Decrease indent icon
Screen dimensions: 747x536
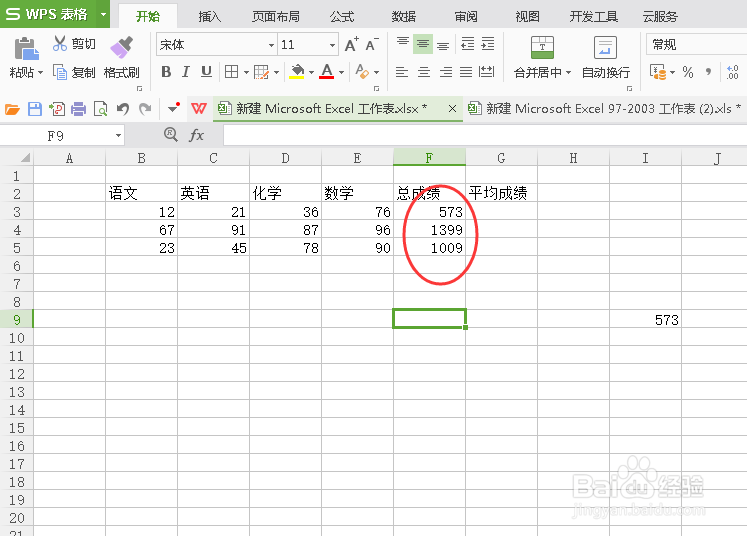[467, 44]
